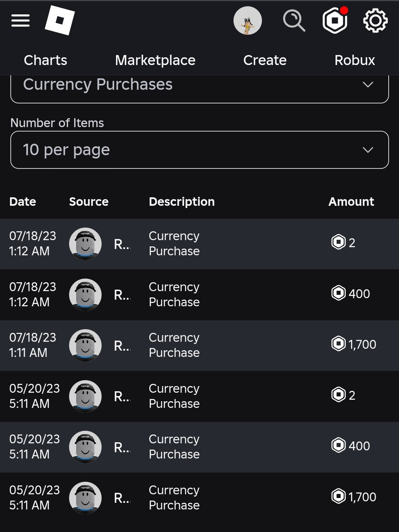Click the Robux icon beside the 1,700 amount dated 07/18/23

click(338, 344)
